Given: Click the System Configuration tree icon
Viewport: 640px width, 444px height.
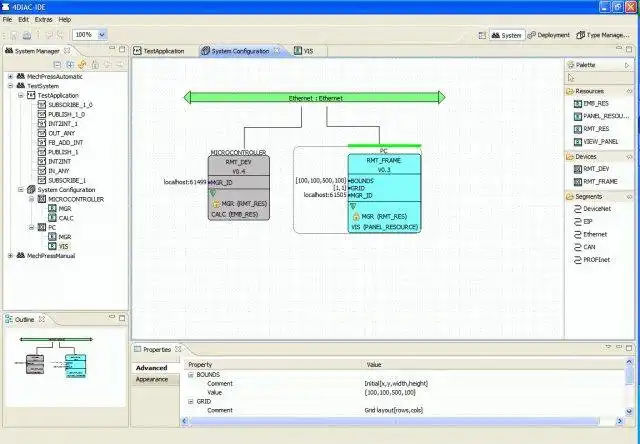Looking at the screenshot, I should [x=31, y=190].
